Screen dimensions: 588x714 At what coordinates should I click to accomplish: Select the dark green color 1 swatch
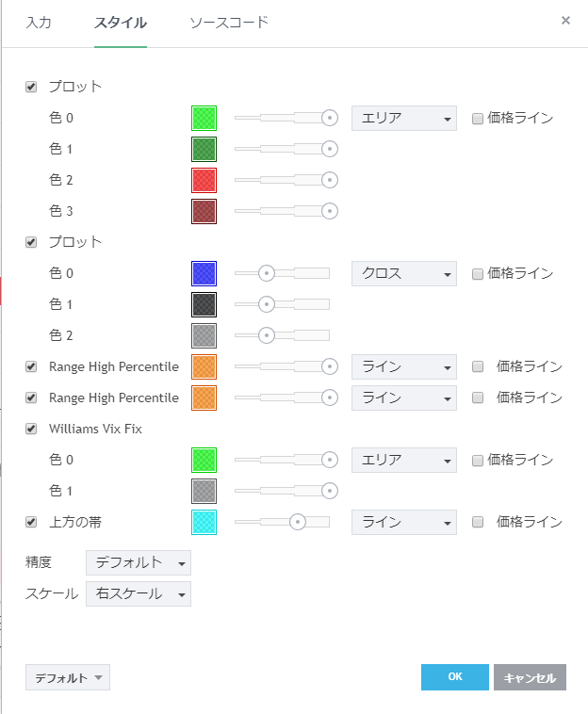pos(204,149)
